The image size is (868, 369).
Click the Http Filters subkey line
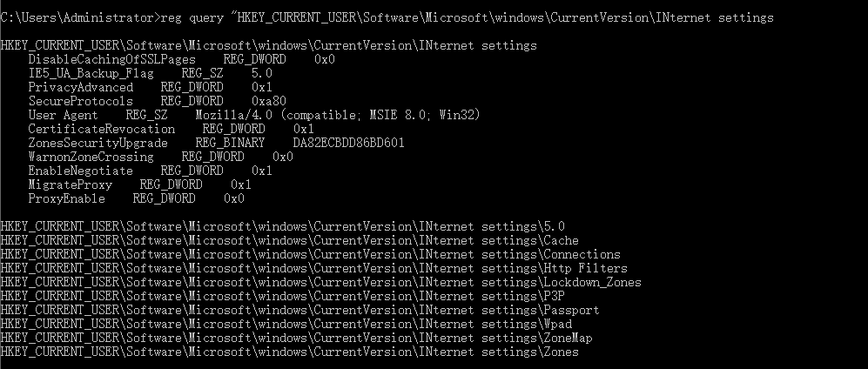coord(313,268)
